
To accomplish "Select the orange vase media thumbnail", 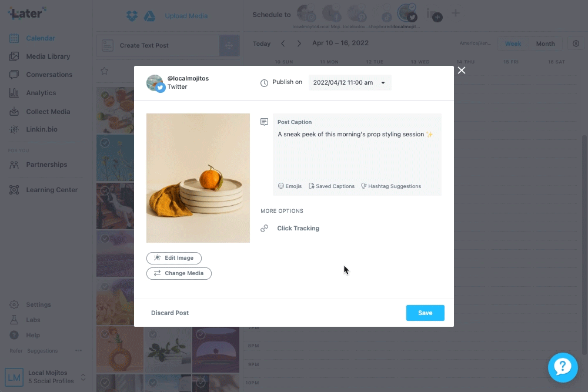I will pos(119,350).
